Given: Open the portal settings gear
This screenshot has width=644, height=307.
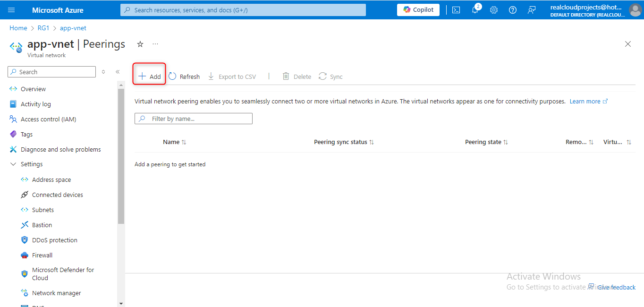Looking at the screenshot, I should pos(494,10).
